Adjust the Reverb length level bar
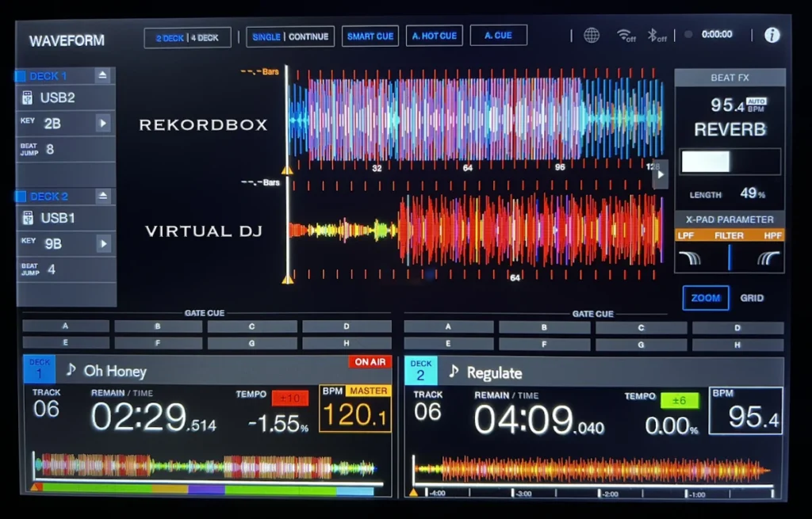This screenshot has height=519, width=812. click(x=730, y=162)
